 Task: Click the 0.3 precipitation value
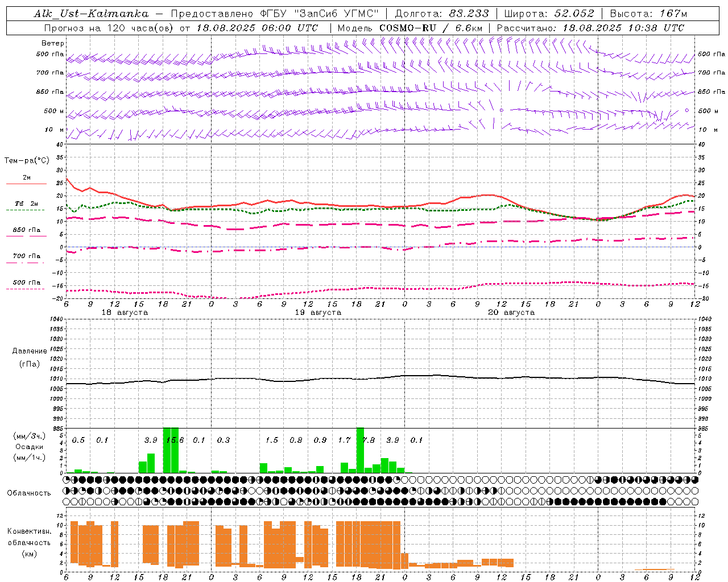tap(224, 440)
